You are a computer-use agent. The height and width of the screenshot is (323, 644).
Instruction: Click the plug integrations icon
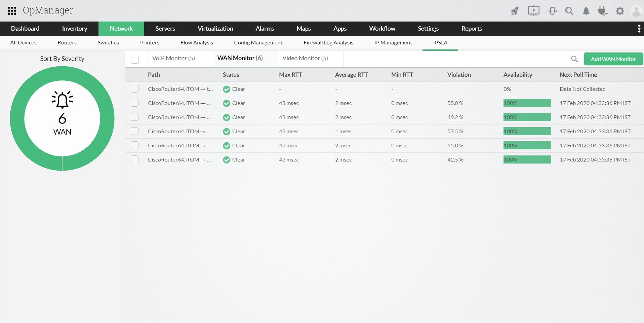[603, 11]
